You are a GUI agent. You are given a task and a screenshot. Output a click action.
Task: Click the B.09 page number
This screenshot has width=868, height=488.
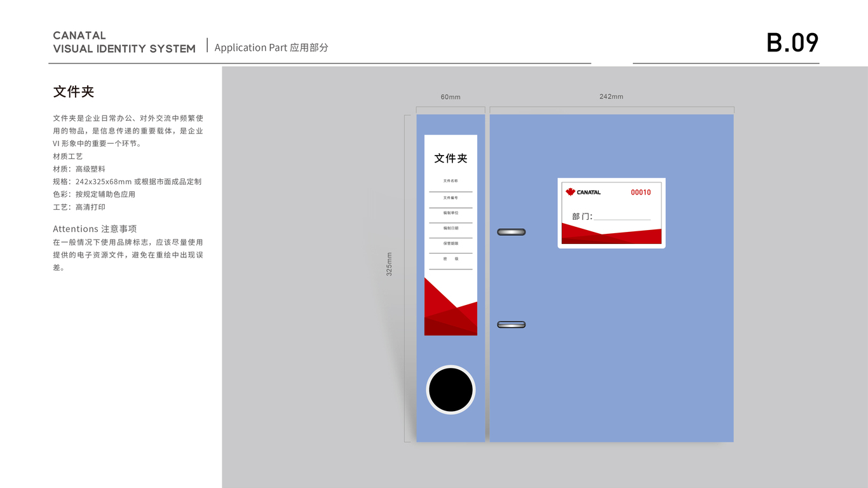(x=792, y=43)
